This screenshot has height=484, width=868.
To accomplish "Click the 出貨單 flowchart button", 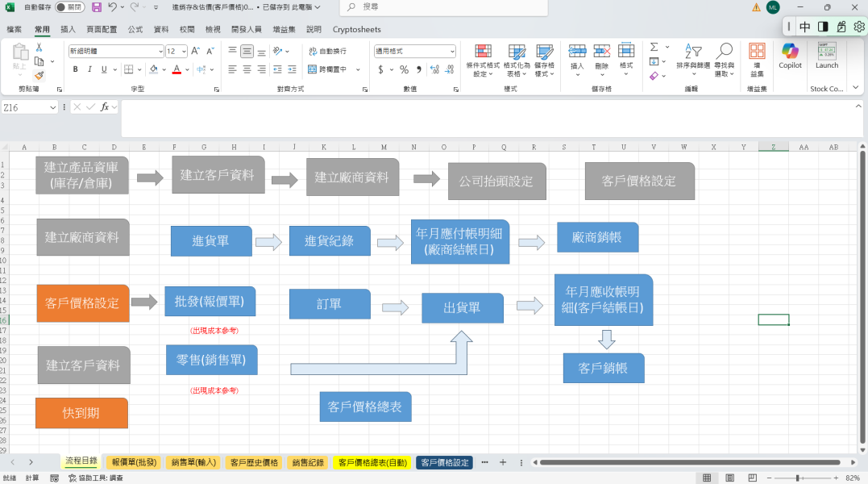I will pos(463,308).
